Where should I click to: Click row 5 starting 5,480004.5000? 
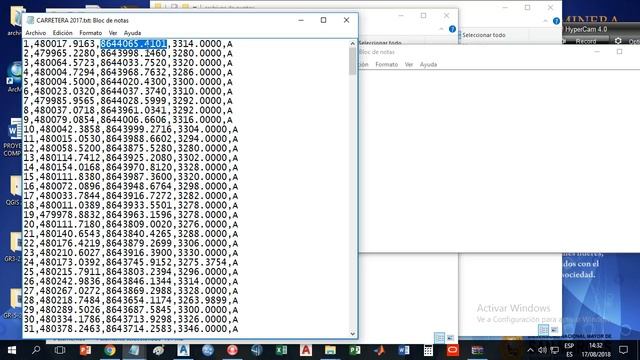pyautogui.click(x=128, y=82)
